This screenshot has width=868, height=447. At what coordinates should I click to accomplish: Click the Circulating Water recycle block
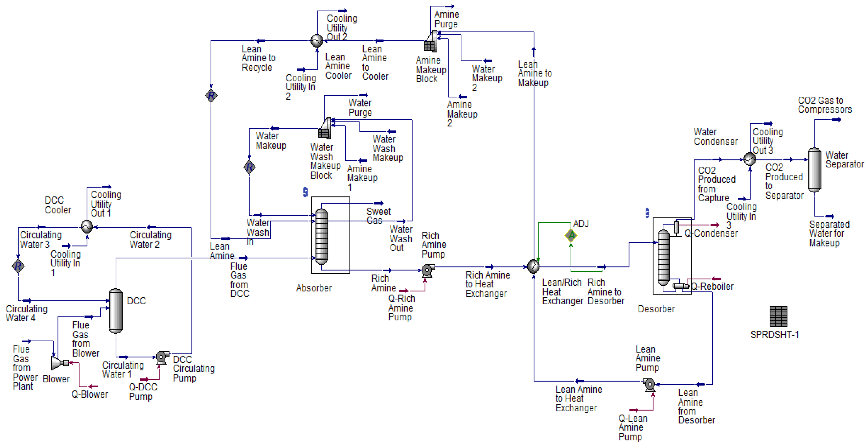tap(18, 266)
